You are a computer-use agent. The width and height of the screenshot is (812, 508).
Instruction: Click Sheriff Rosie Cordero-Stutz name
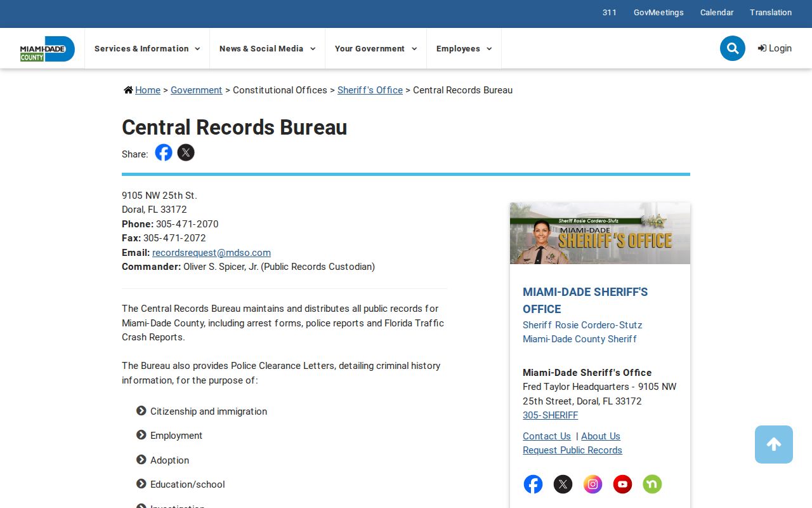click(x=582, y=325)
